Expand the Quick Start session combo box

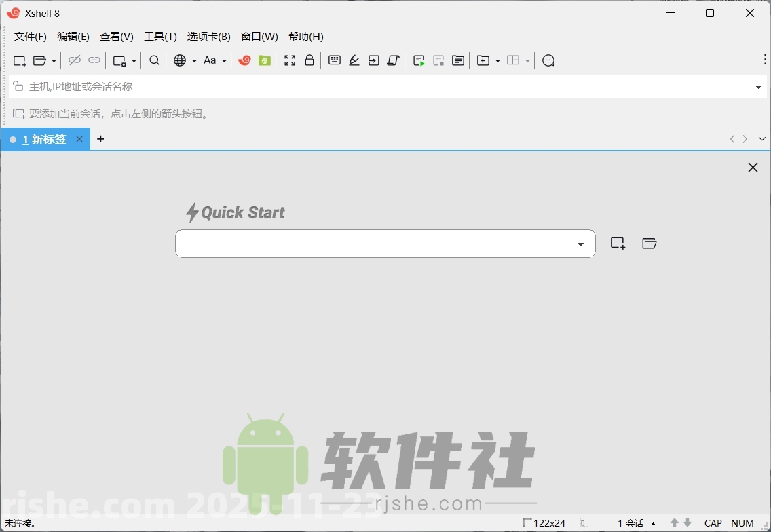pos(580,244)
